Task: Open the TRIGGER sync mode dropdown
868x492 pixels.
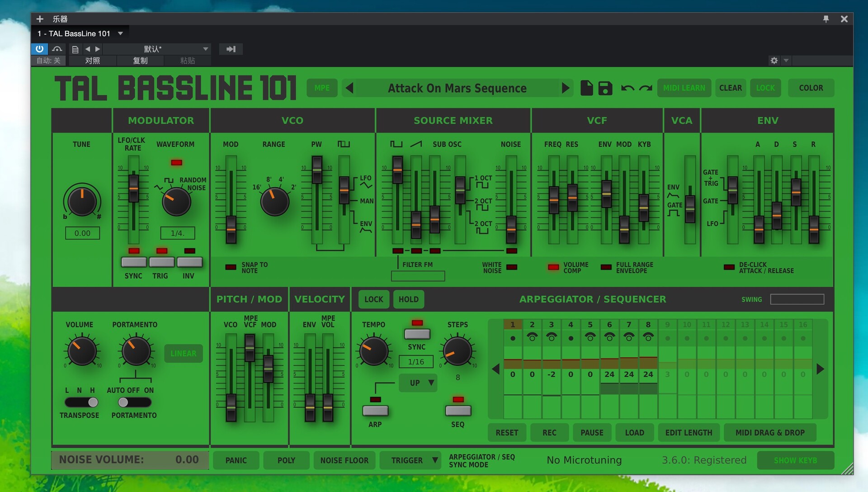Action: click(x=410, y=460)
